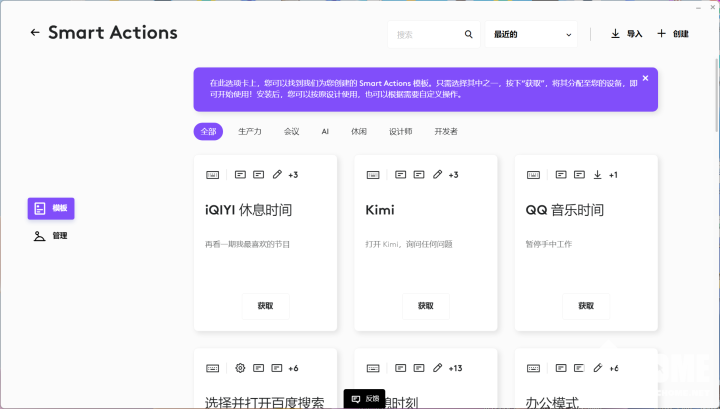Click the search magnifier icon
The height and width of the screenshot is (409, 720).
(x=468, y=34)
